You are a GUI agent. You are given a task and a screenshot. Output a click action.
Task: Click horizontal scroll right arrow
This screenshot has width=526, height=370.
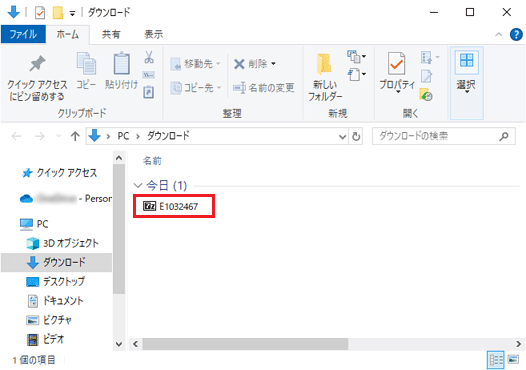518,344
